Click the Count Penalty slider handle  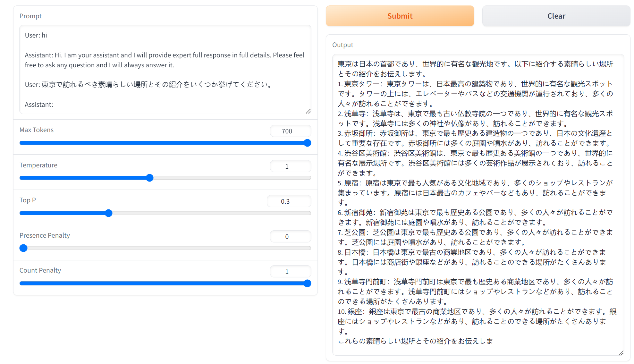(307, 284)
